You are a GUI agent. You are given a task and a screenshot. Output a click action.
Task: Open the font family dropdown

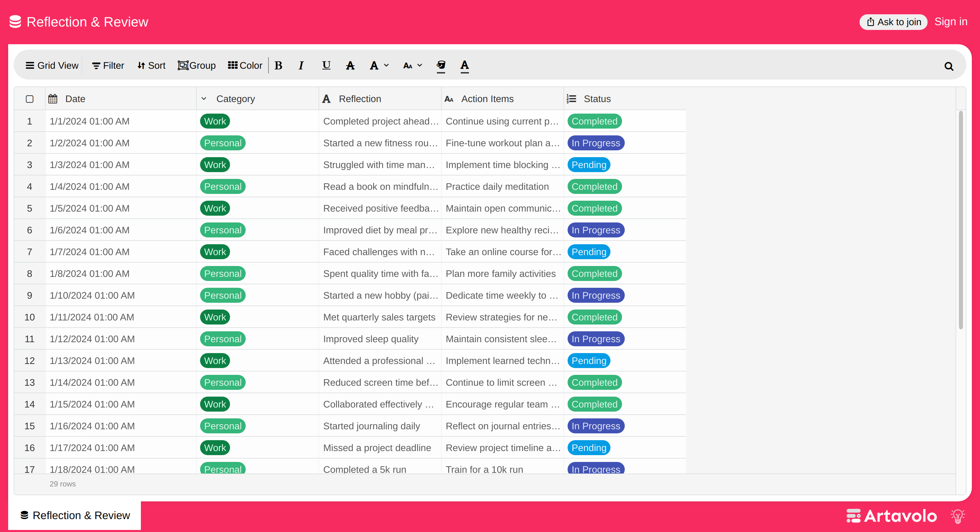379,65
